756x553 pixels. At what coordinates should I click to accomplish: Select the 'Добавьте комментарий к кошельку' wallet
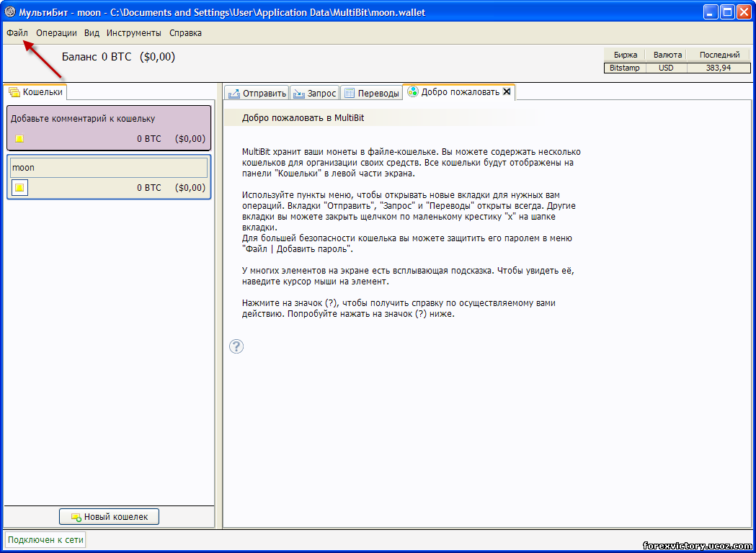point(109,127)
